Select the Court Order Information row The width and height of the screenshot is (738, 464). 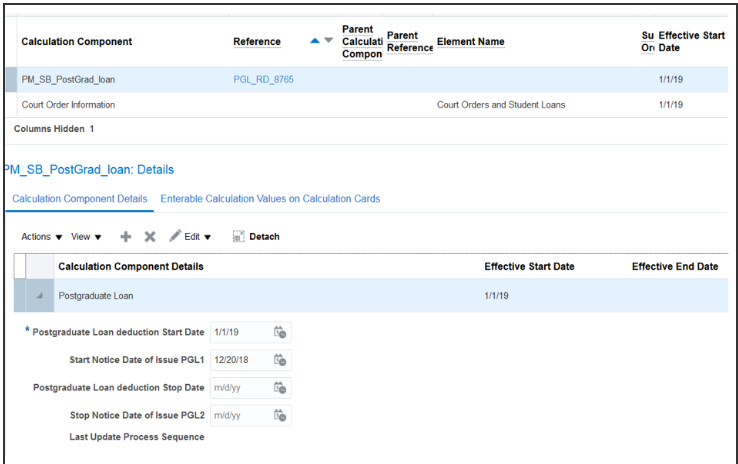[x=68, y=105]
